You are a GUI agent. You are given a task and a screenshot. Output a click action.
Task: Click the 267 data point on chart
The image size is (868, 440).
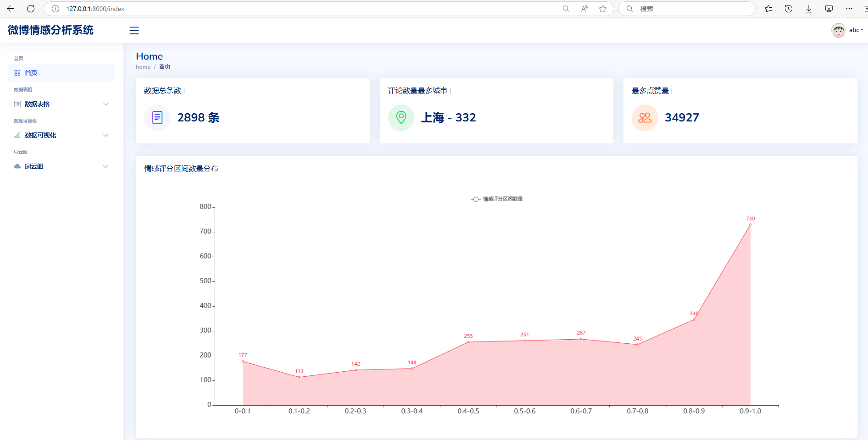coord(581,339)
